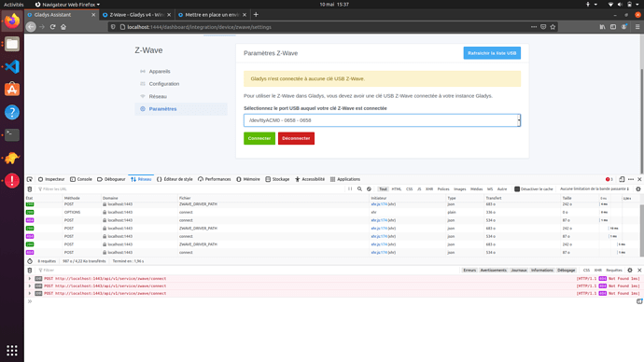Open Firefox hamburger menu
The width and height of the screenshot is (644, 362).
pyautogui.click(x=637, y=27)
